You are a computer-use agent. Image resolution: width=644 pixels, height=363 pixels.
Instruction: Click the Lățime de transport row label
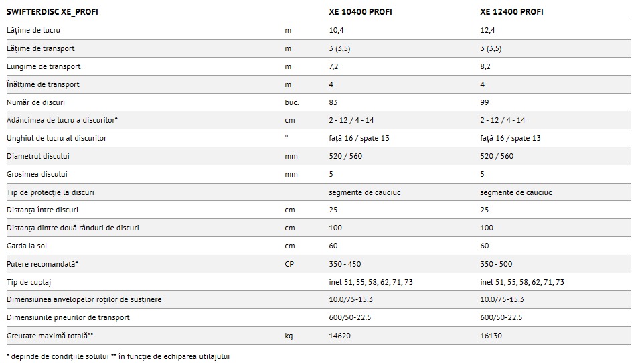40,48
